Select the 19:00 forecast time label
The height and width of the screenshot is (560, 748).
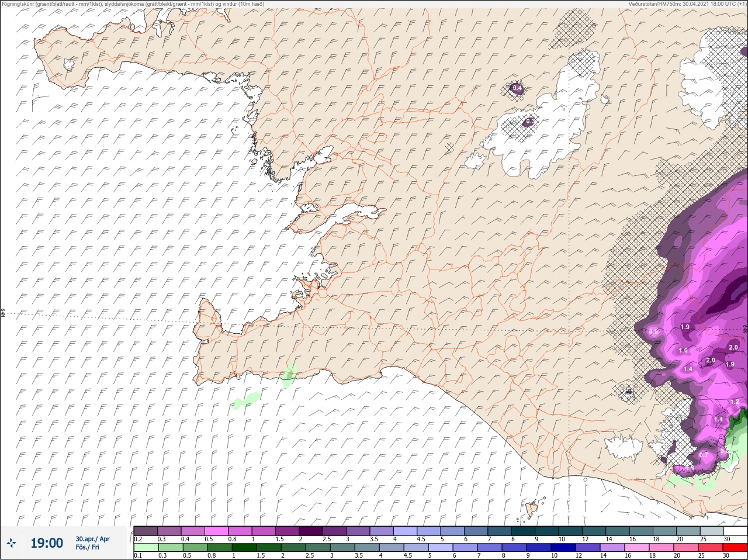(x=47, y=543)
